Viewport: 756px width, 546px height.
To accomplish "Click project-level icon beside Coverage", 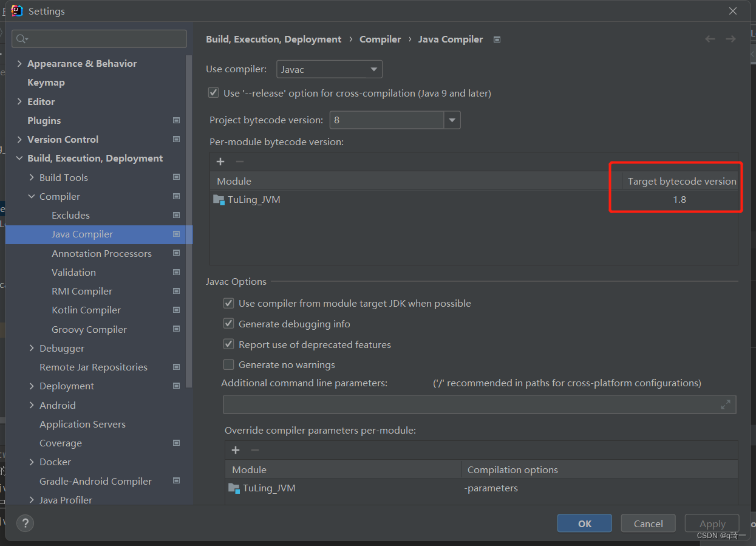I will pyautogui.click(x=177, y=443).
